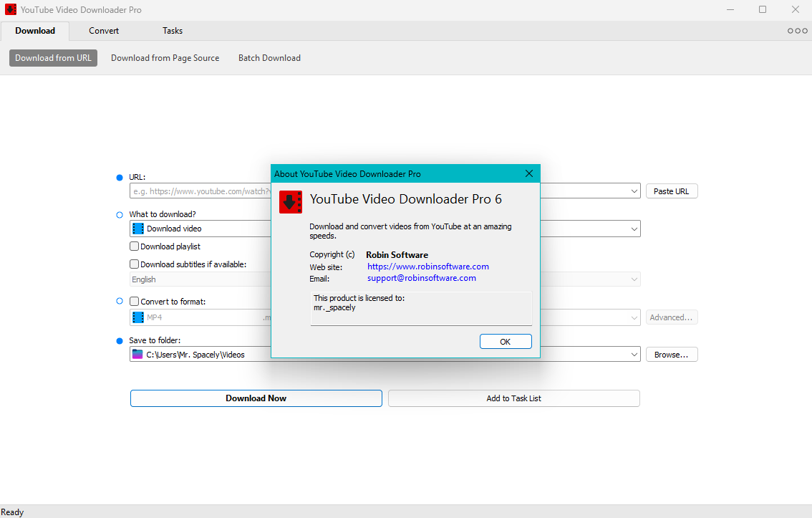This screenshot has width=812, height=518.
Task: Expand the URL dropdown arrow
Action: (634, 191)
